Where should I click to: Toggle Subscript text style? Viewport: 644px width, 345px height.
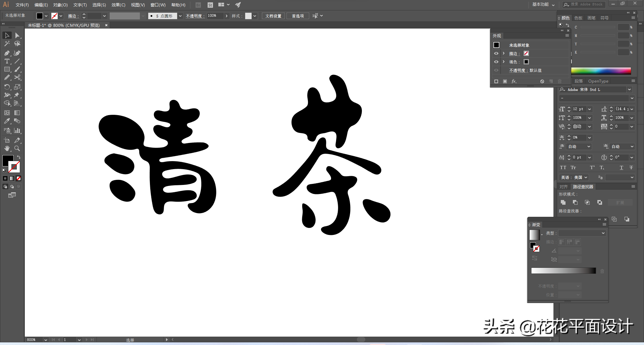[602, 167]
